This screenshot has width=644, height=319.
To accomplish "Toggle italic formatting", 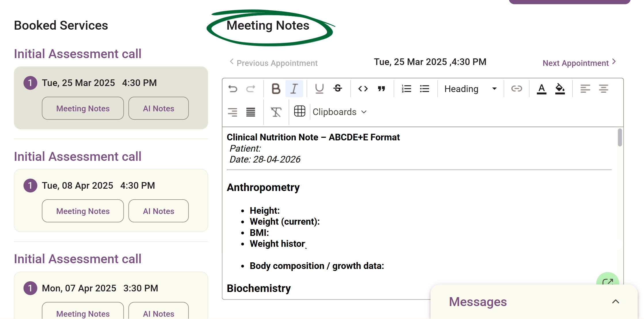I will coord(294,89).
